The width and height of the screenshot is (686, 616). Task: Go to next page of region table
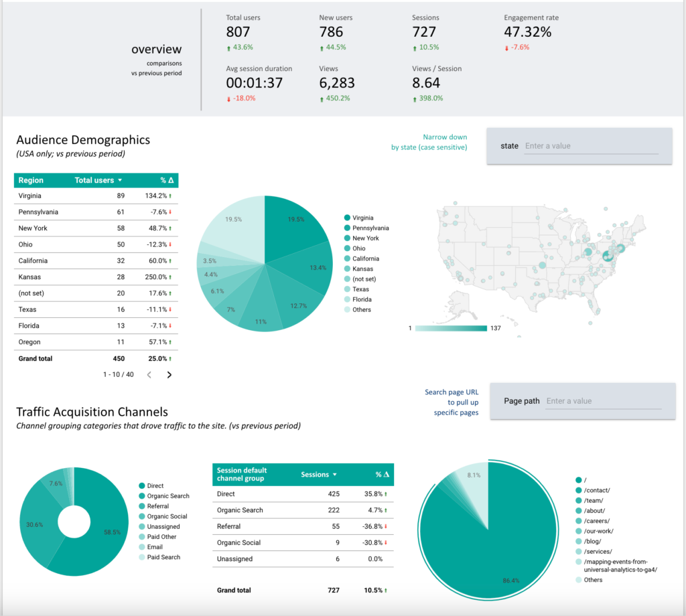(x=169, y=375)
